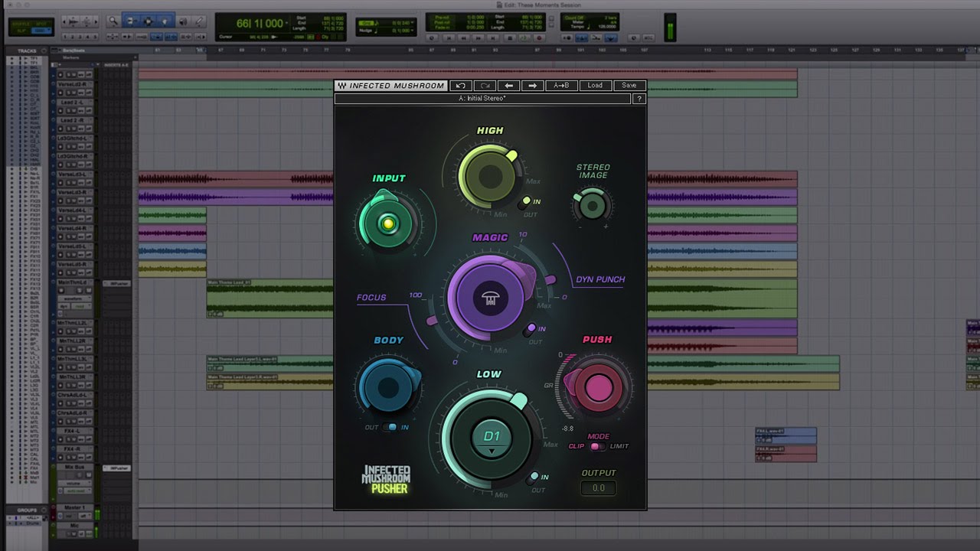This screenshot has width=980, height=551.
Task: Click the Pusher yellow center input LED
Action: click(388, 223)
